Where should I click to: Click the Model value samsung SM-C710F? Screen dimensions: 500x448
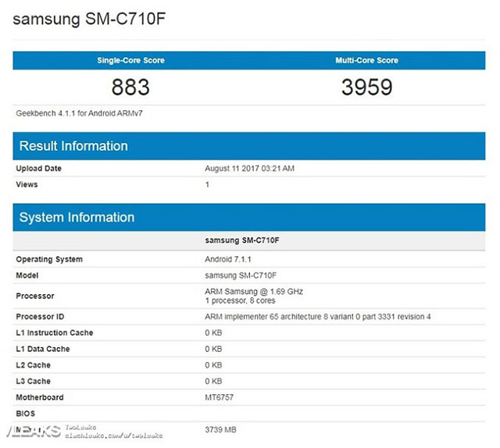point(240,276)
